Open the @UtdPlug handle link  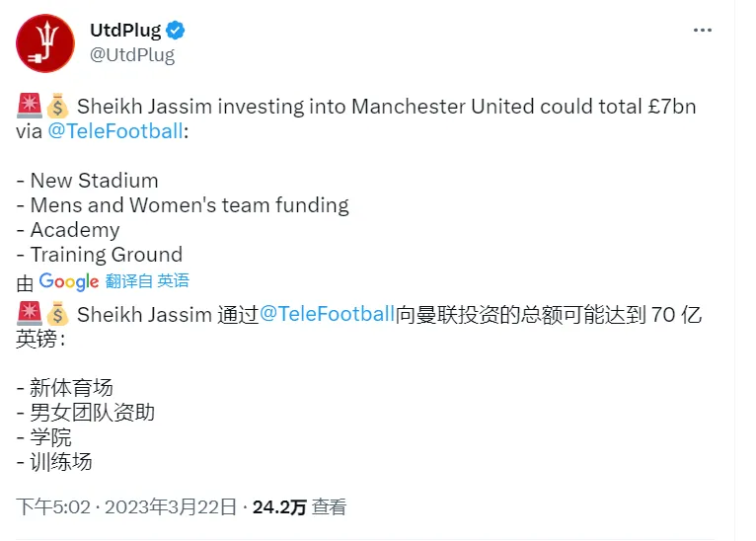[x=132, y=55]
